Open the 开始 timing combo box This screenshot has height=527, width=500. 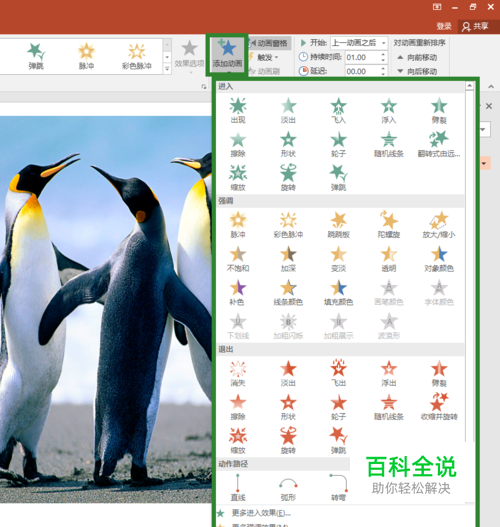359,43
